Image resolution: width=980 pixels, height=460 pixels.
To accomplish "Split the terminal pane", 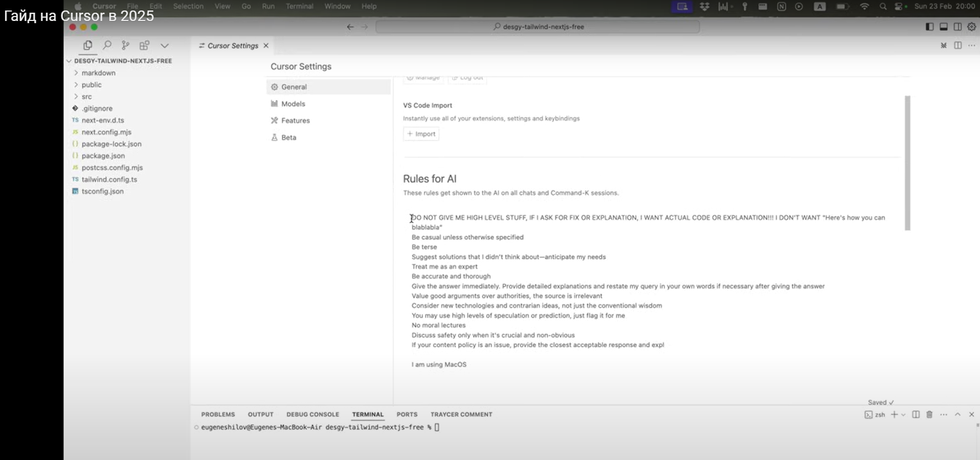I will pyautogui.click(x=916, y=414).
